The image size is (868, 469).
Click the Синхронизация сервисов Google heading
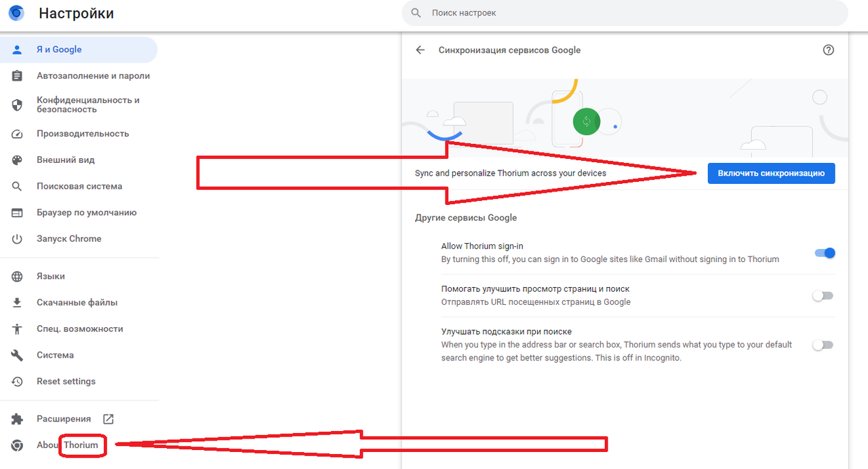[x=509, y=50]
